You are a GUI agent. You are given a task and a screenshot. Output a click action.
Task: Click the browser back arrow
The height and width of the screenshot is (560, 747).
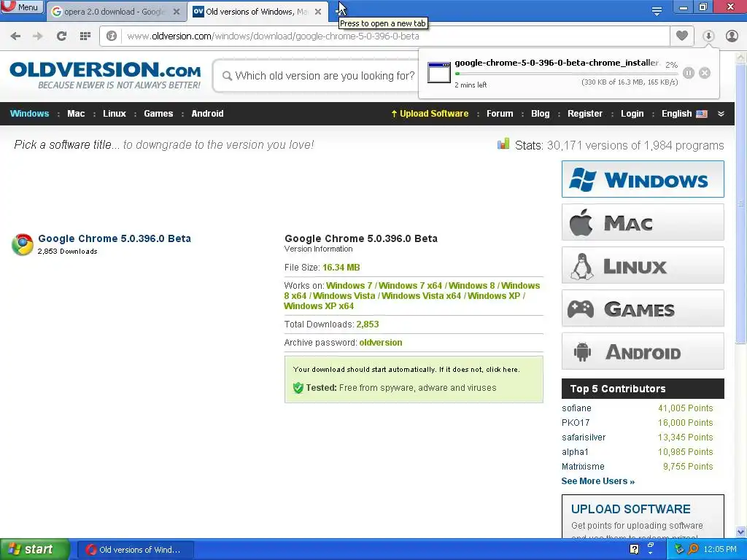[15, 36]
